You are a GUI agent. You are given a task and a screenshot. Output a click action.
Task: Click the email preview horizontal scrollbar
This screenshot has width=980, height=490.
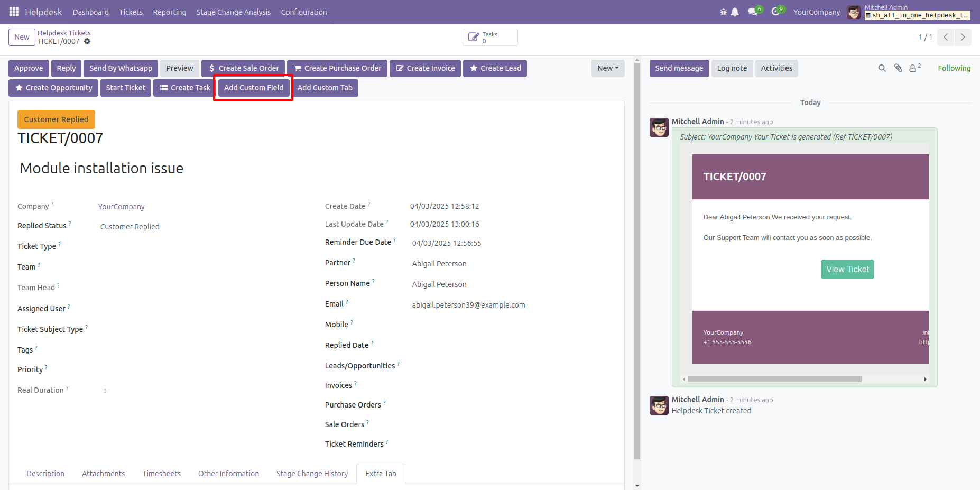pyautogui.click(x=775, y=379)
